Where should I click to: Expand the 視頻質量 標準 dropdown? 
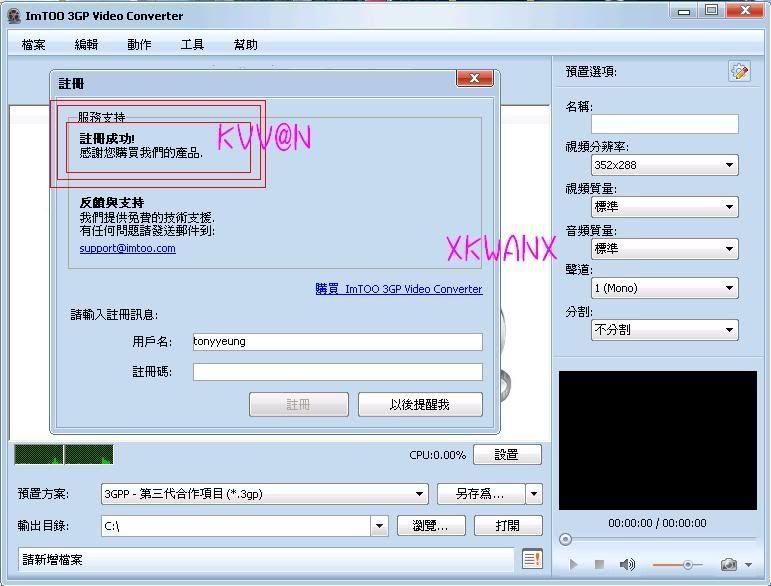point(665,207)
